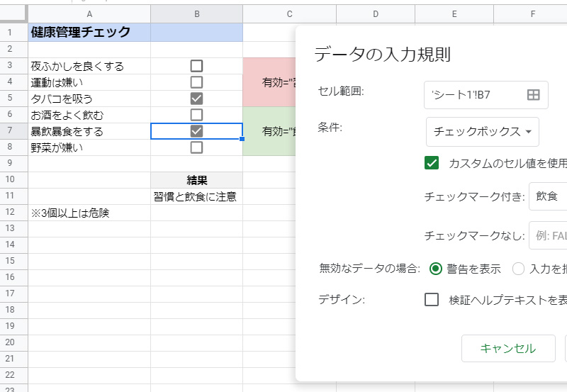Select column E header

pyautogui.click(x=454, y=14)
